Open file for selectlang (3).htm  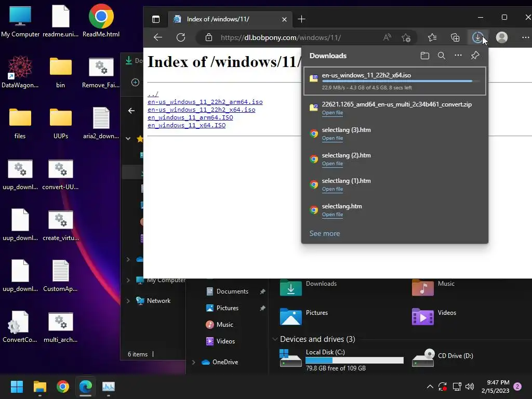coord(332,138)
